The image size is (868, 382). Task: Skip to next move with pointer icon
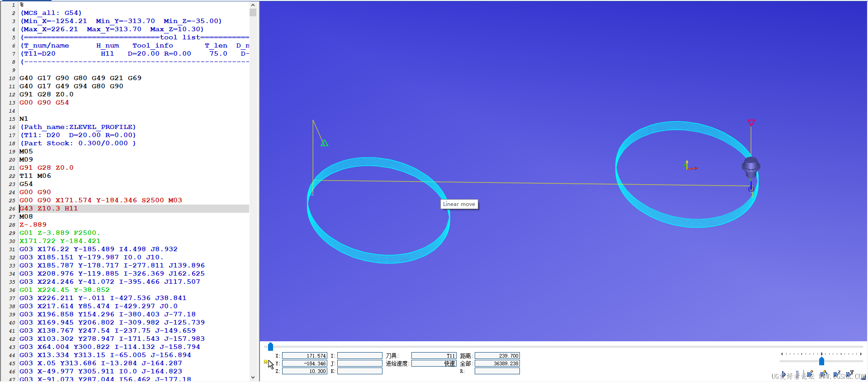[823, 374]
